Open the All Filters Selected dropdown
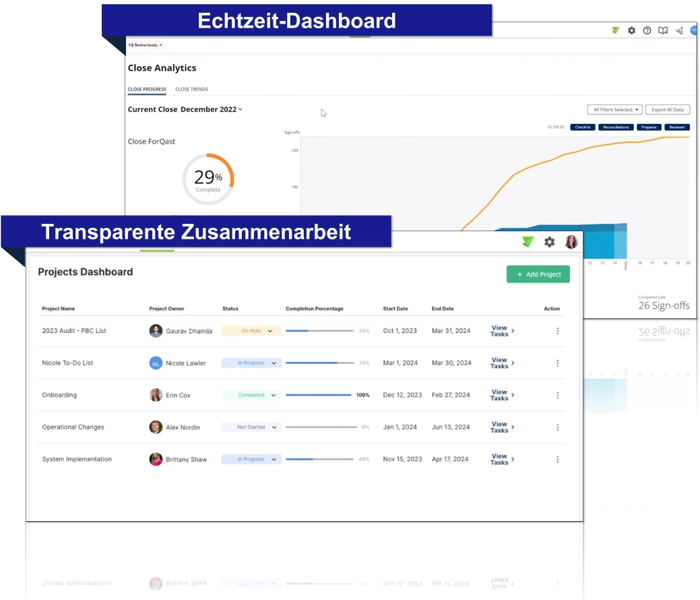700x600 pixels. 614,109
